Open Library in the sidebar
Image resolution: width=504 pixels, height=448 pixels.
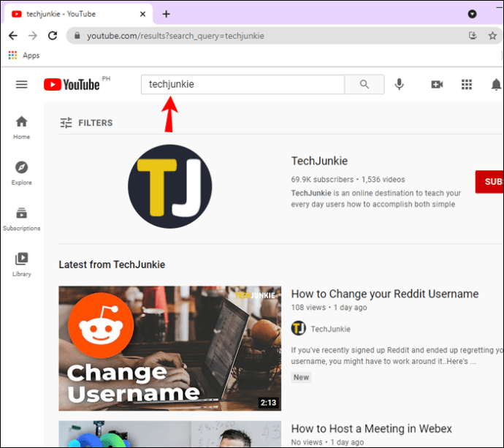pos(21,265)
